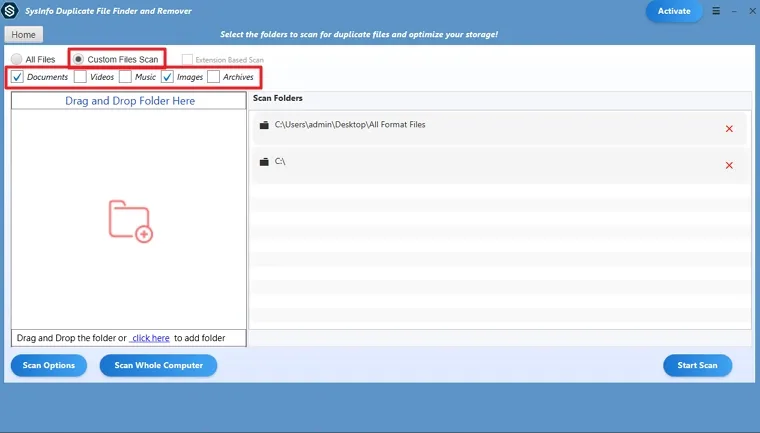Viewport: 760px width, 433px height.
Task: Close the Duplicate File Finder window
Action: [x=753, y=11]
